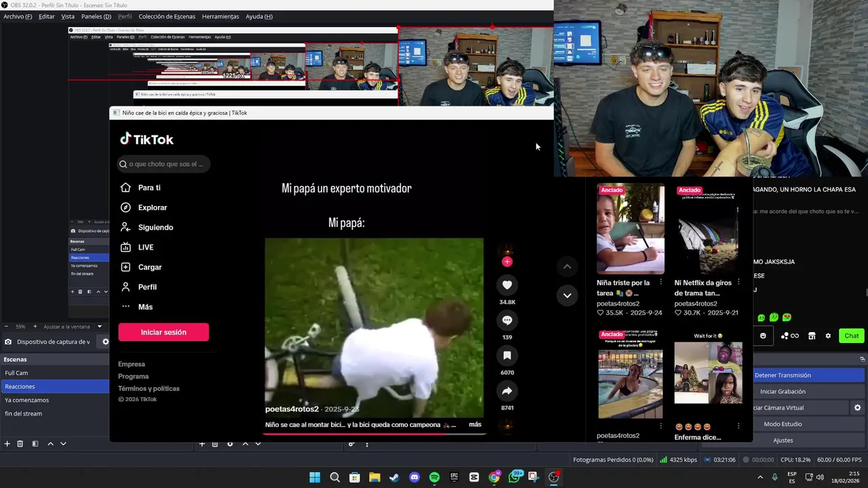Screen dimensions: 868x488
Task: Click Iniciar Grabación button
Action: click(x=808, y=391)
